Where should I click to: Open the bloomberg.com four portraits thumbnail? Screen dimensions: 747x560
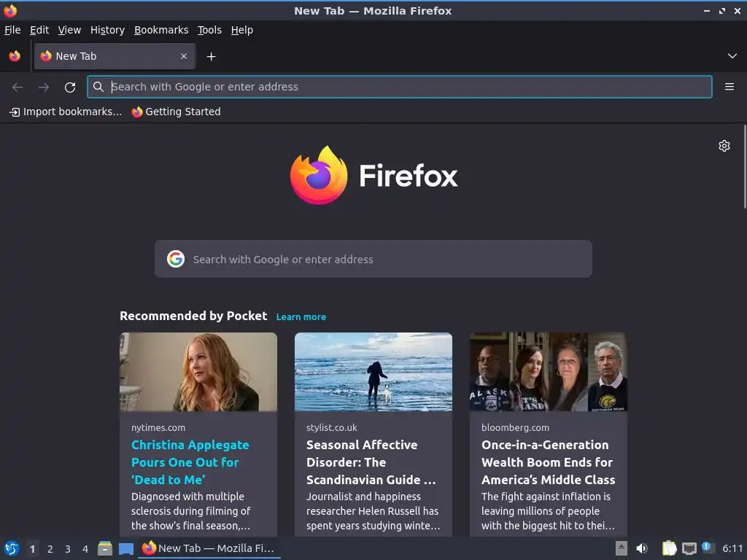point(549,372)
